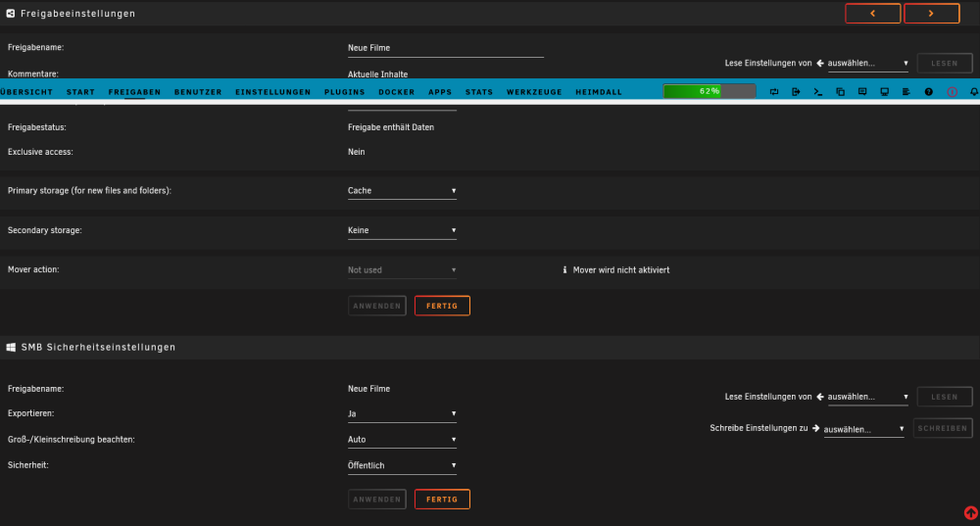Open the Groß-/Kleinschreibung Auto dropdown
980x526 pixels.
click(x=402, y=440)
